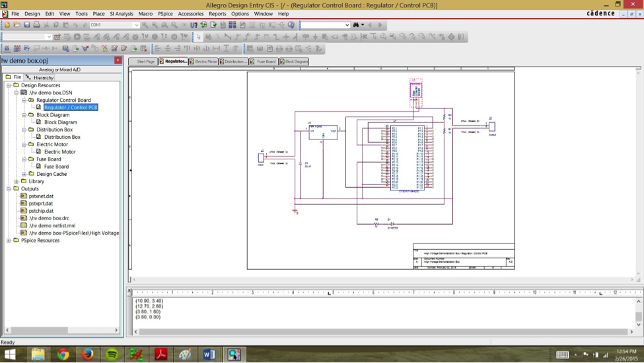Open the Reports menu
644x363 pixels.
(217, 14)
